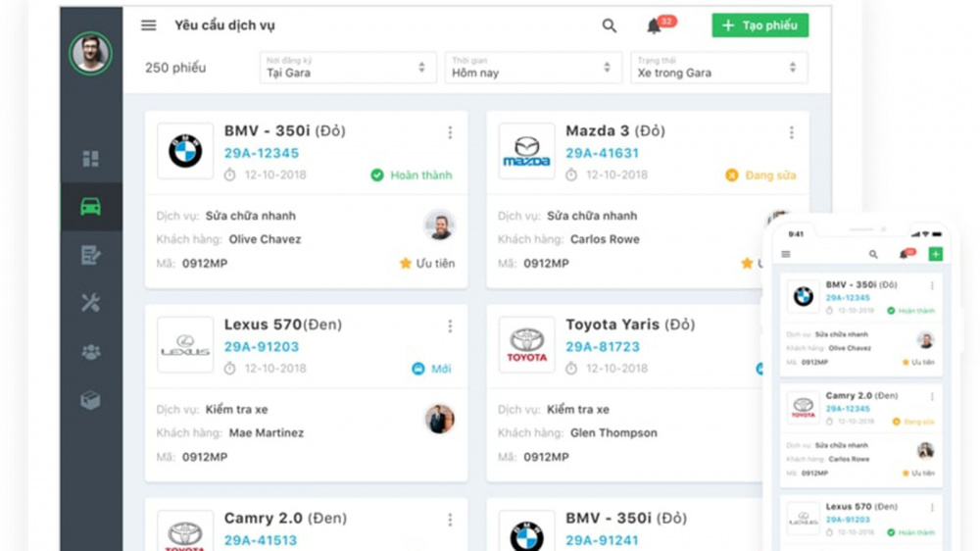Click the BMW logo on 29A-12345 card
This screenshot has width=980, height=551.
coord(185,151)
